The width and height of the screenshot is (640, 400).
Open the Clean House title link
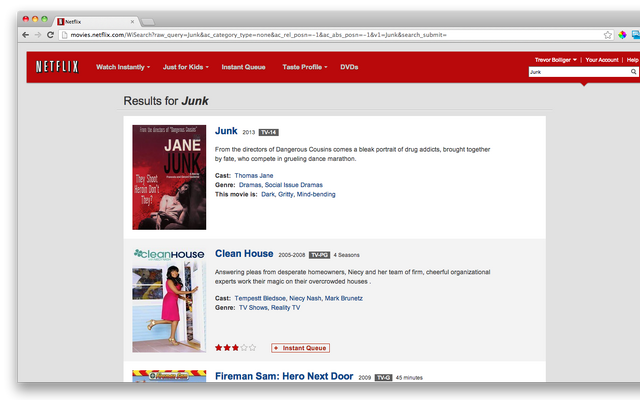coord(244,253)
